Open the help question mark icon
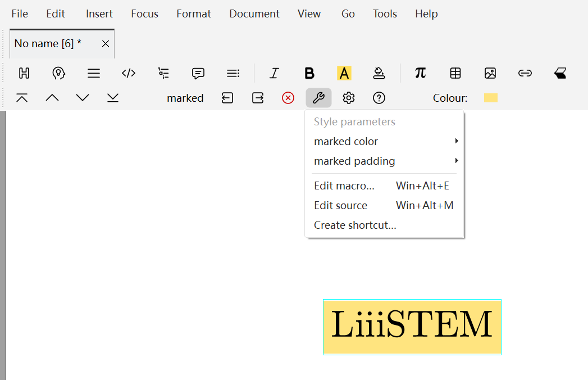 (x=379, y=98)
